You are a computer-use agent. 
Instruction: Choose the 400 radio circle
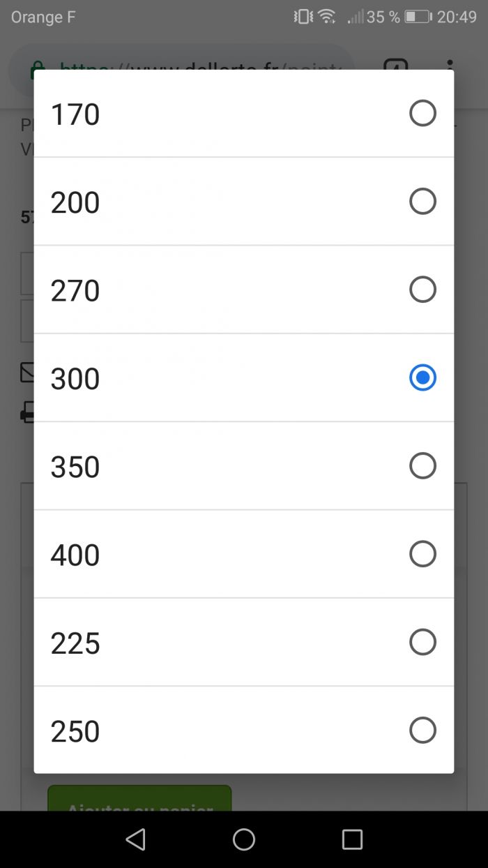pyautogui.click(x=422, y=554)
